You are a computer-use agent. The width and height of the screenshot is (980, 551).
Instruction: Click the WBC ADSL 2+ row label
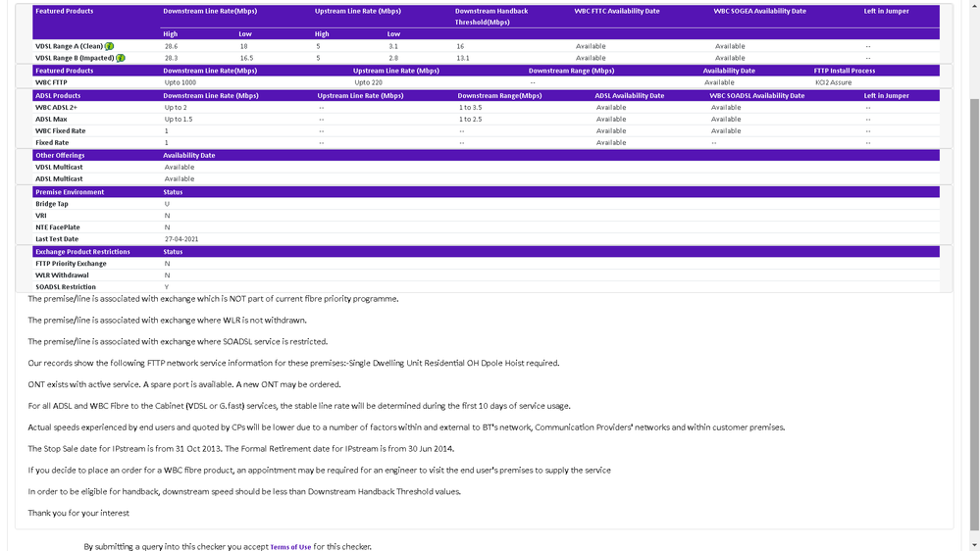57,108
